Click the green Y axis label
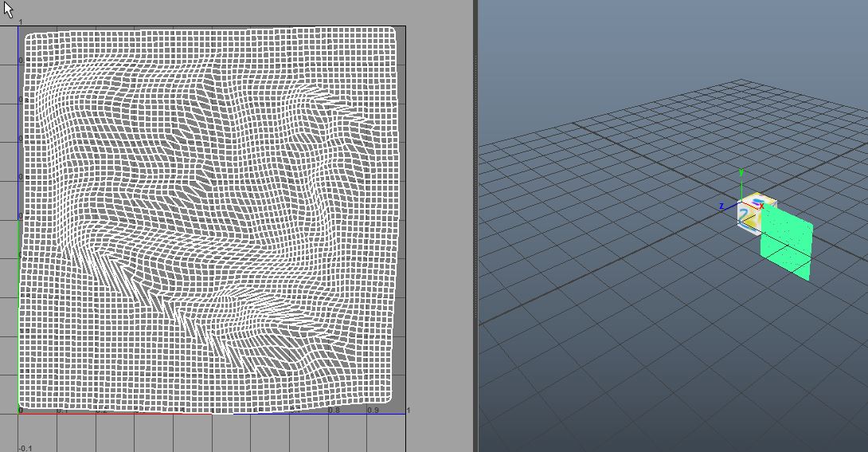Viewport: 868px width, 452px height. 741,173
